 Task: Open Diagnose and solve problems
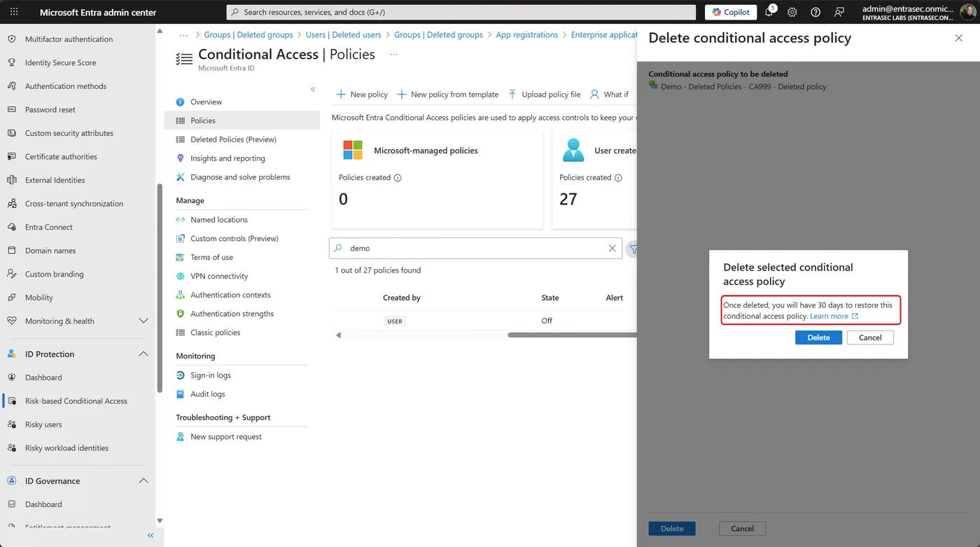[x=241, y=177]
